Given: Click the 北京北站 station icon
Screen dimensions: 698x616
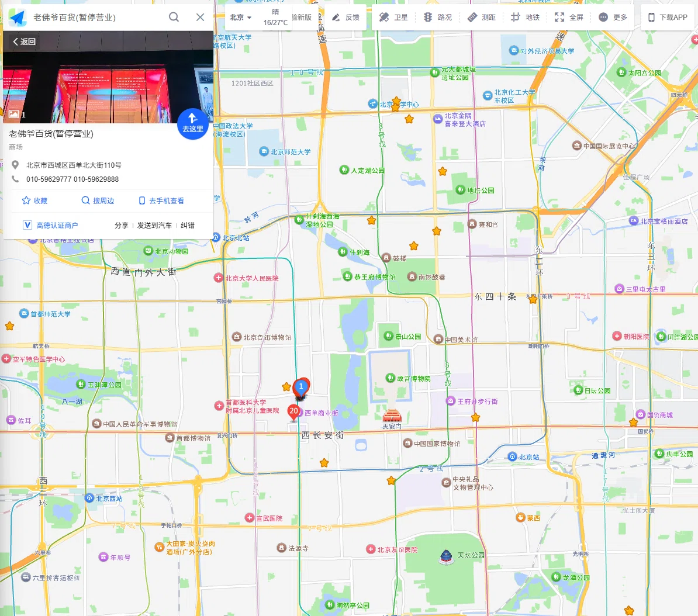Looking at the screenshot, I should 216,238.
